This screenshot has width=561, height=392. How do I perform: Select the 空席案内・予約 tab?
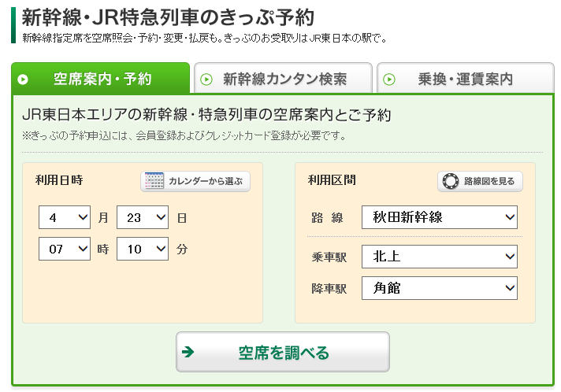click(x=101, y=78)
